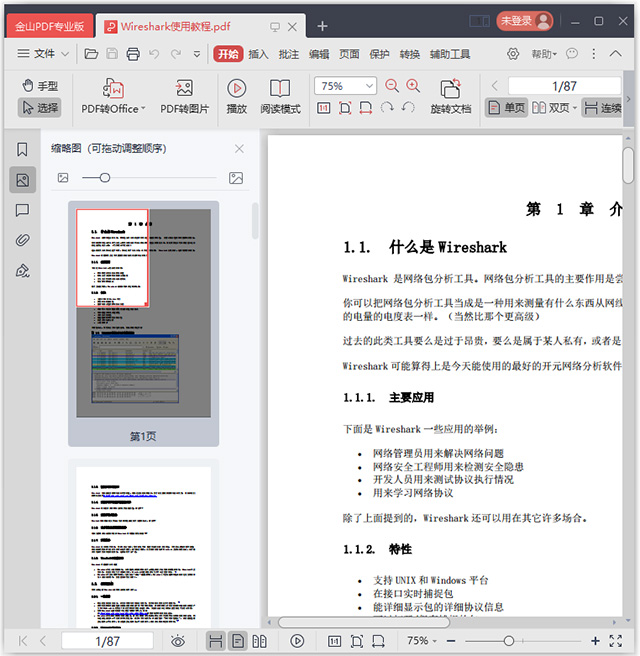Start slideshow with the 播放 button
This screenshot has height=656, width=640.
(237, 96)
